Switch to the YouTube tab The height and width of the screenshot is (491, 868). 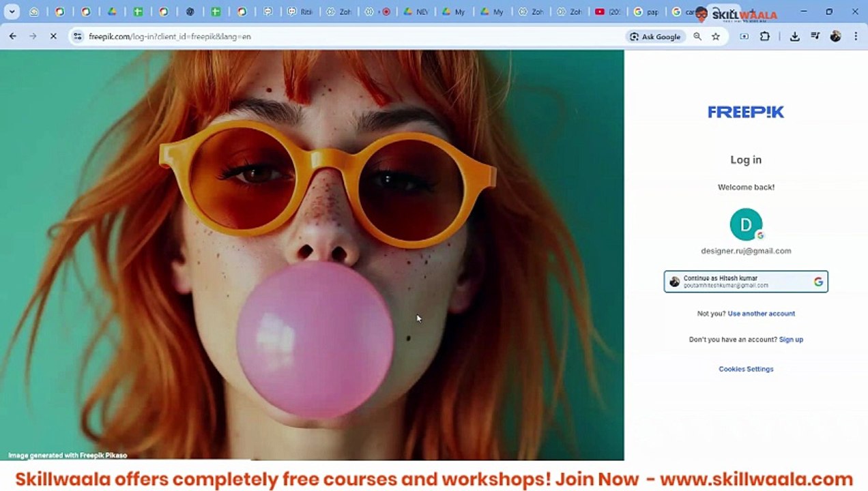608,12
